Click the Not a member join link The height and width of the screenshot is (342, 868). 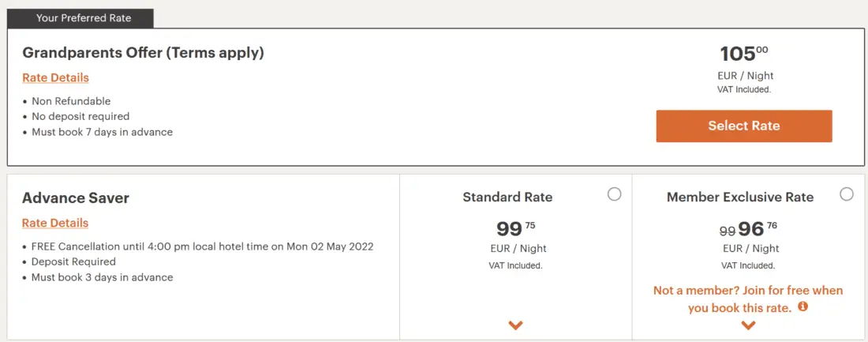tap(747, 299)
